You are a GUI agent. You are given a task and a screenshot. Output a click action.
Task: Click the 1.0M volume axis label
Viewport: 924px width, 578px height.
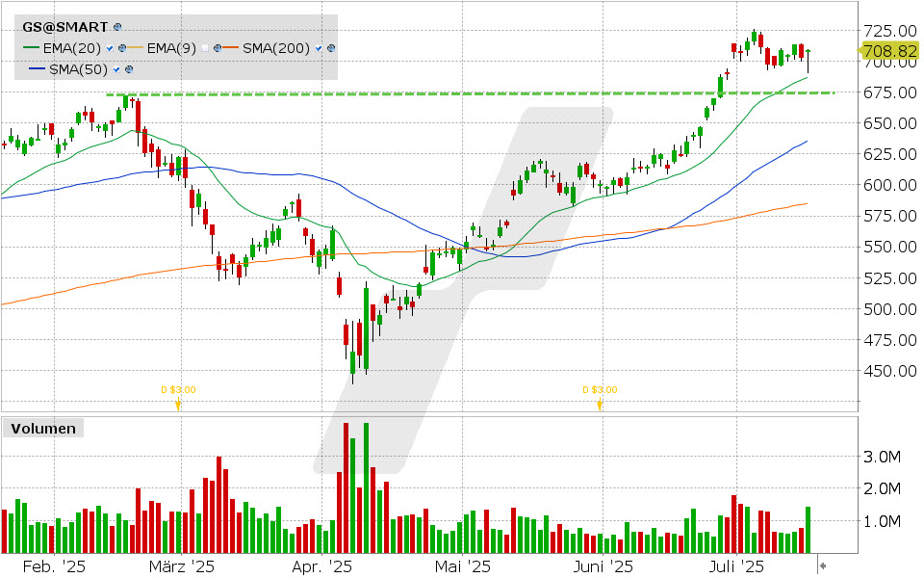(883, 521)
